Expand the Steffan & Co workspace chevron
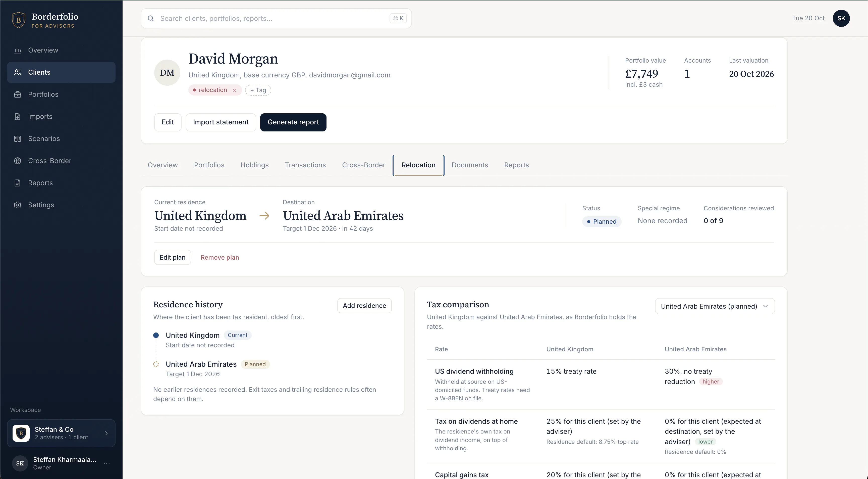Screen dimensions: 868x479 (x=106, y=433)
